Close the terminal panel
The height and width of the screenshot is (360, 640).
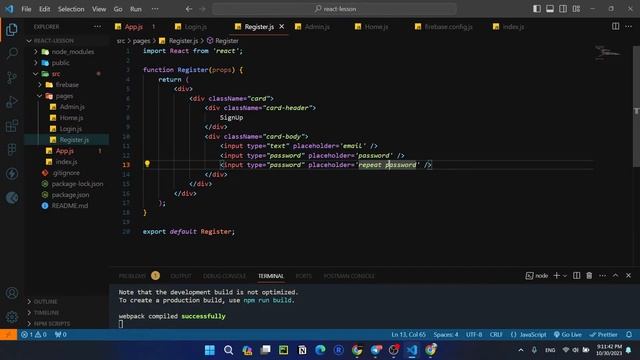(x=629, y=276)
